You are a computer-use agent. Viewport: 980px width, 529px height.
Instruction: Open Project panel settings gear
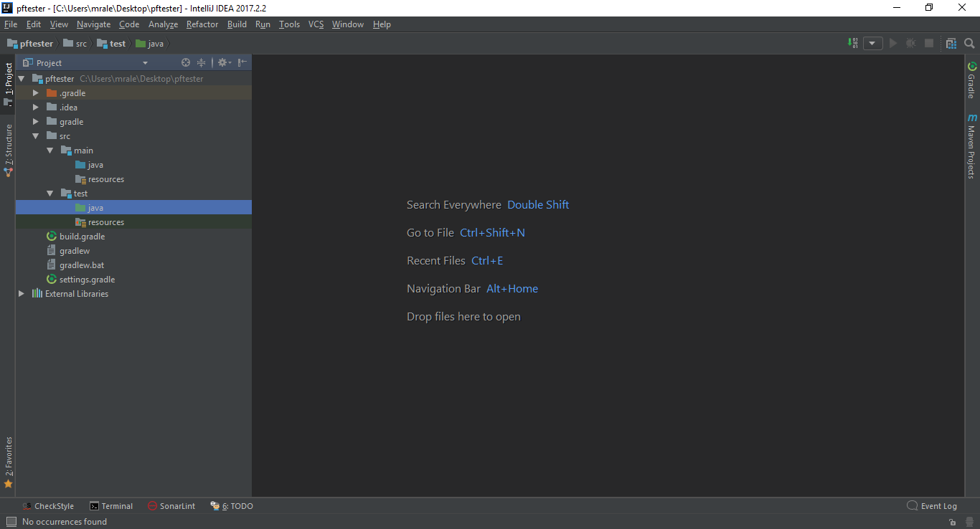click(x=224, y=62)
